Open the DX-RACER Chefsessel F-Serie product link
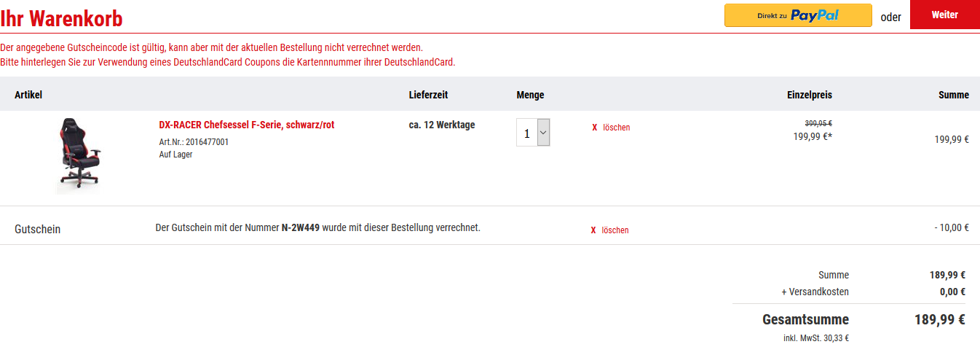This screenshot has width=980, height=355. pyautogui.click(x=246, y=125)
